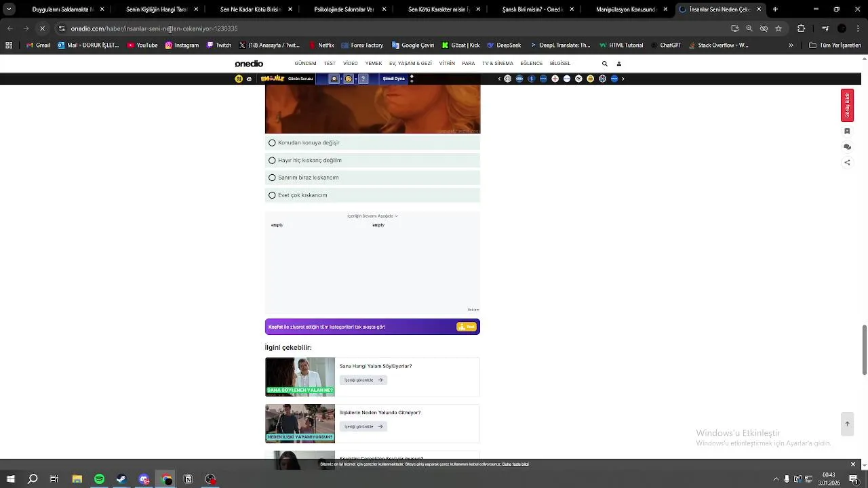Click the yellow Test button in Keşfet banner
The height and width of the screenshot is (488, 868).
click(x=467, y=327)
